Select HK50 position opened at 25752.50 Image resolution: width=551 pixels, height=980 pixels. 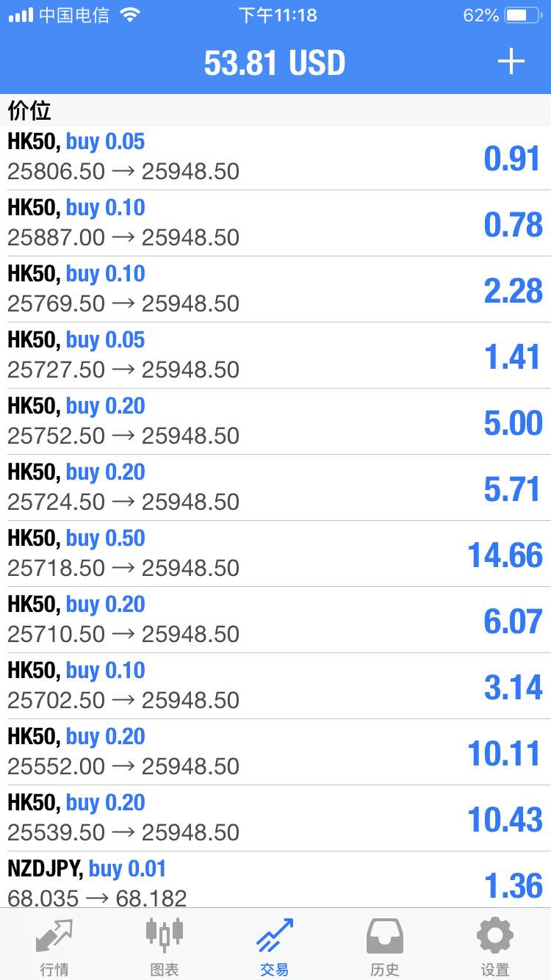275,422
